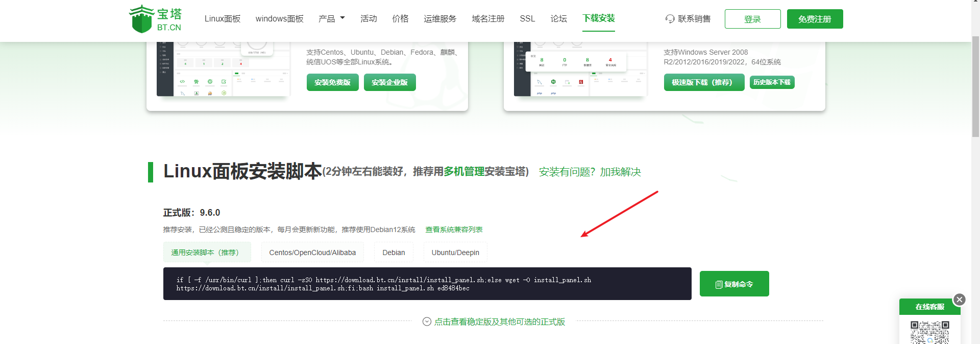Click the 历史版本下载 button
The width and height of the screenshot is (980, 344).
772,82
